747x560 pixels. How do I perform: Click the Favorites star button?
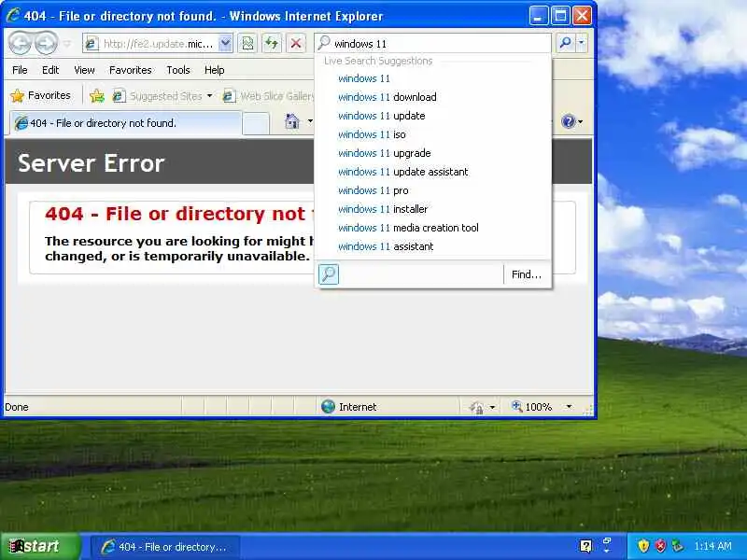click(x=40, y=96)
